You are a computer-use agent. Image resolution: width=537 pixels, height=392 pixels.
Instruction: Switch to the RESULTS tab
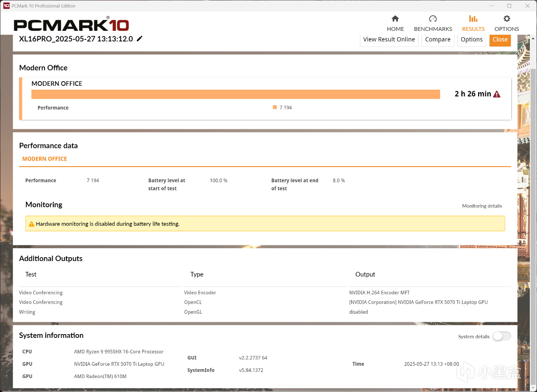473,23
